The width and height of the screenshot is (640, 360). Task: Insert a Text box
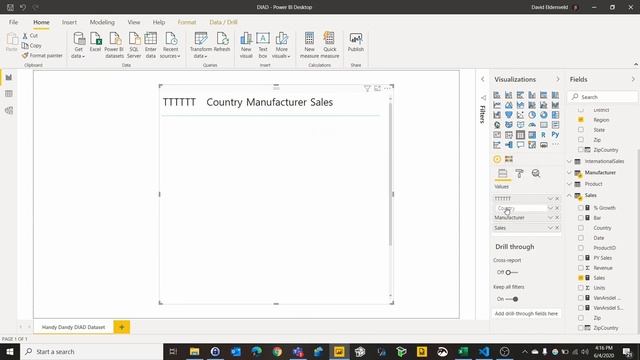pyautogui.click(x=263, y=45)
